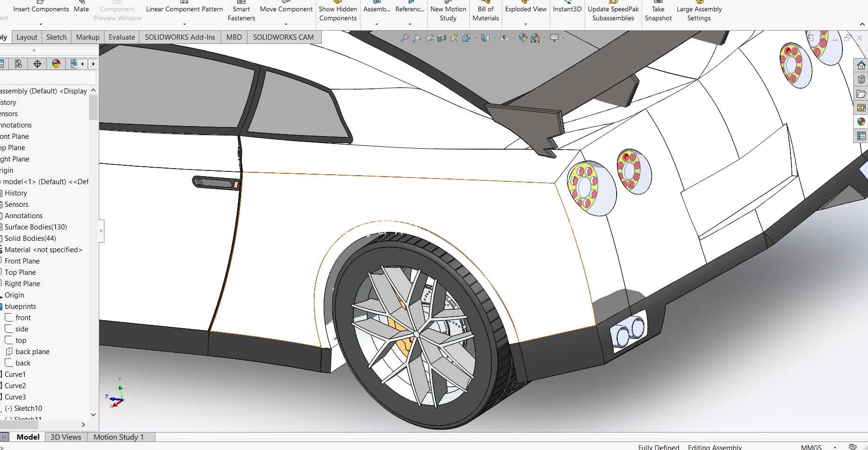Switch to the Evaluate tab
This screenshot has width=868, height=450.
pyautogui.click(x=121, y=37)
